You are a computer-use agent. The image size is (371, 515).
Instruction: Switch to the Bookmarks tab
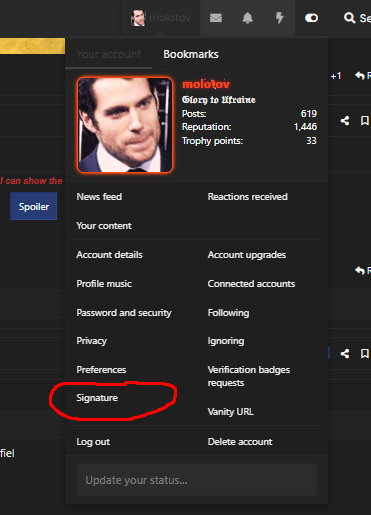click(191, 54)
